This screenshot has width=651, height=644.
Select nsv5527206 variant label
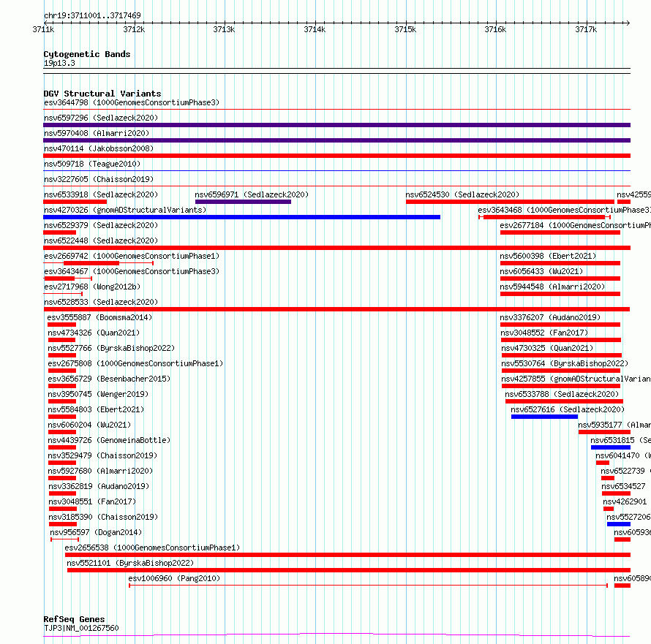tap(628, 517)
